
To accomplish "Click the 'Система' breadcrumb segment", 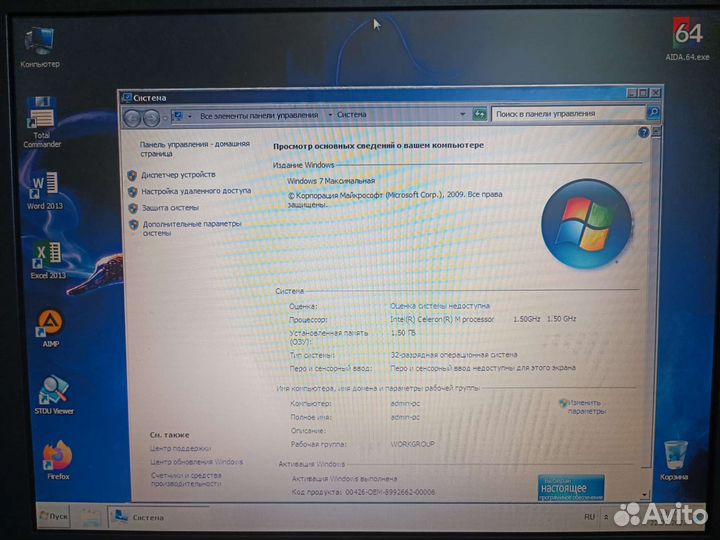I will pos(352,114).
